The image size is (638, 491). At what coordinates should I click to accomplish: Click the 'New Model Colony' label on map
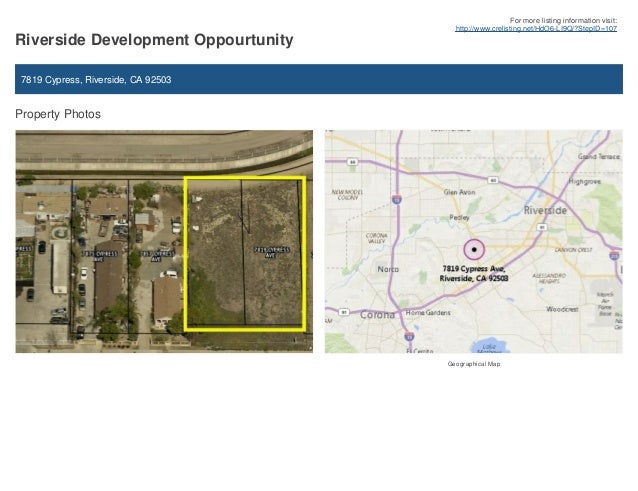[347, 194]
